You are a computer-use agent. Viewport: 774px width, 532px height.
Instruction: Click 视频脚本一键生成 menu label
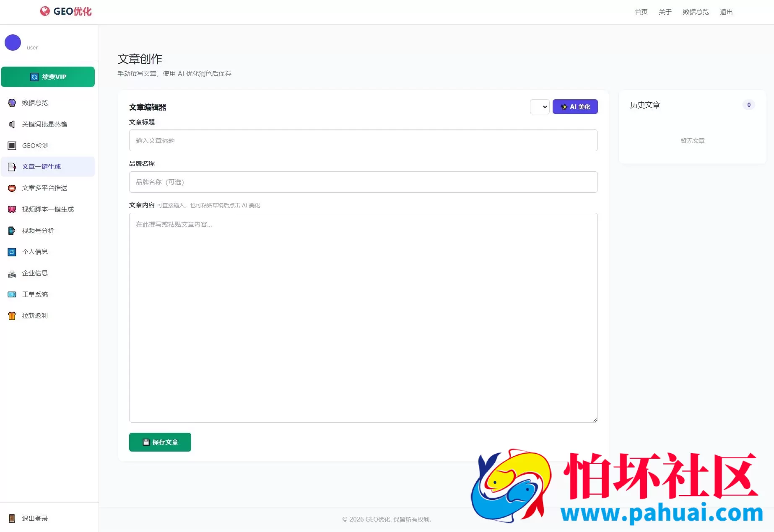point(48,209)
